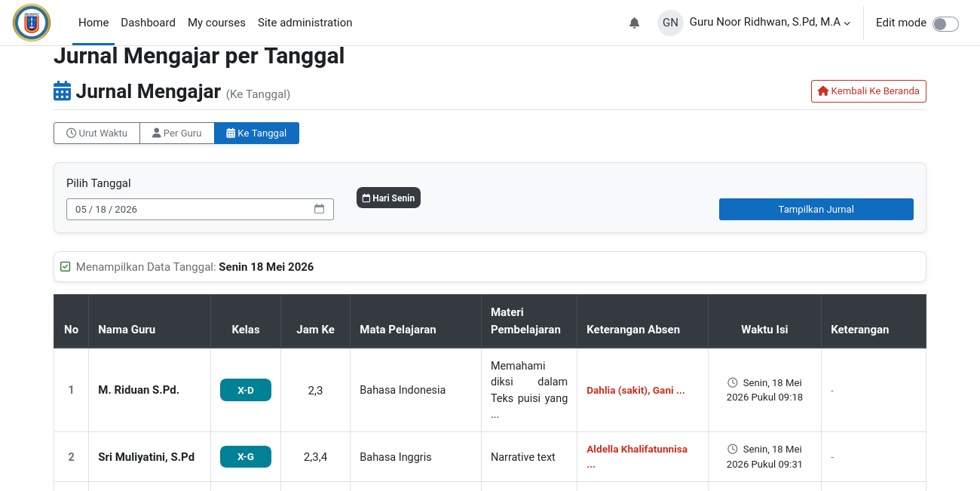Screen dimensions: 980x491
Task: Open notifications bell
Action: 634,23
